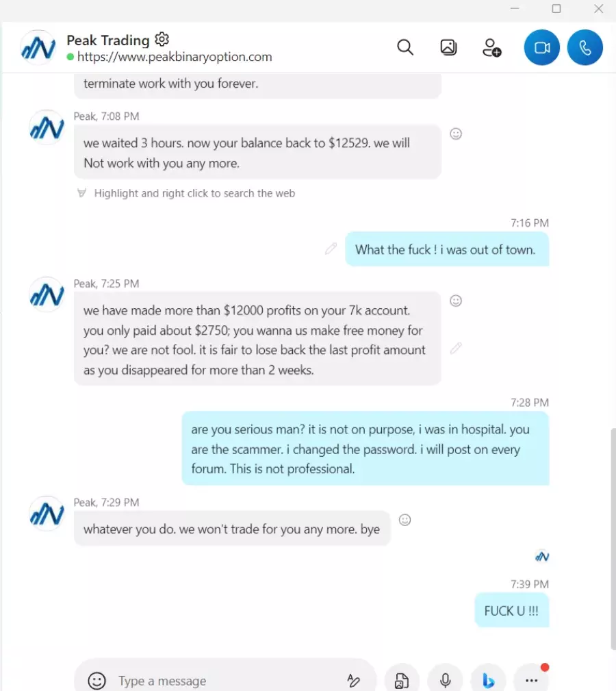Click the chat scrollbar thumb
Screen dimensions: 616x691
[613, 538]
